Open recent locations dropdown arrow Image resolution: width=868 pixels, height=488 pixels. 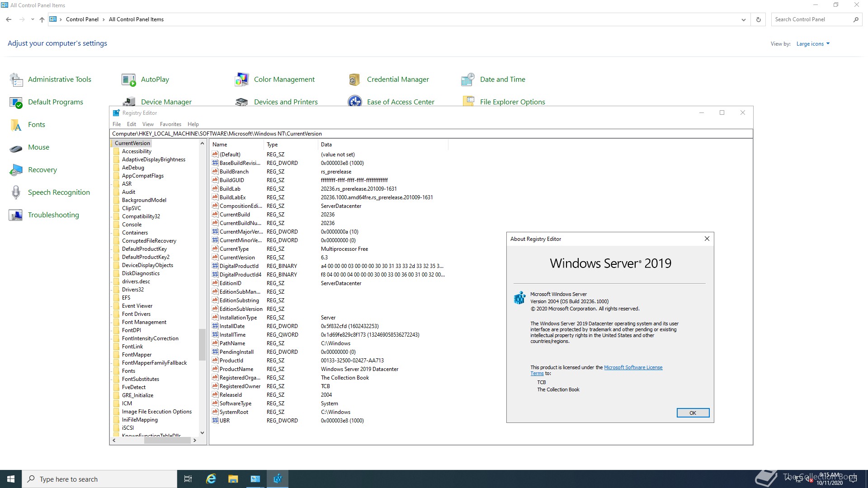click(x=33, y=19)
